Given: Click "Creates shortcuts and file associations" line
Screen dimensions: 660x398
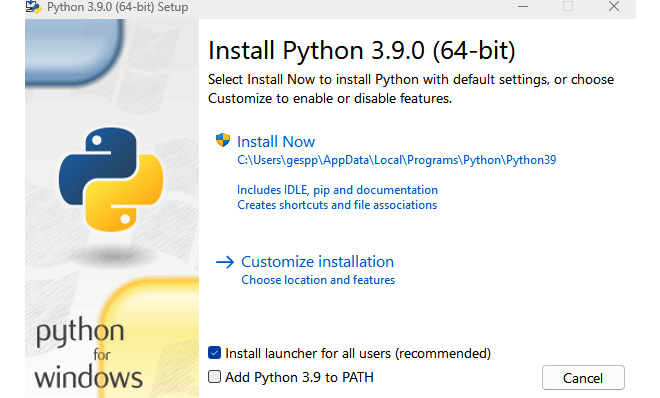Looking at the screenshot, I should tap(337, 205).
